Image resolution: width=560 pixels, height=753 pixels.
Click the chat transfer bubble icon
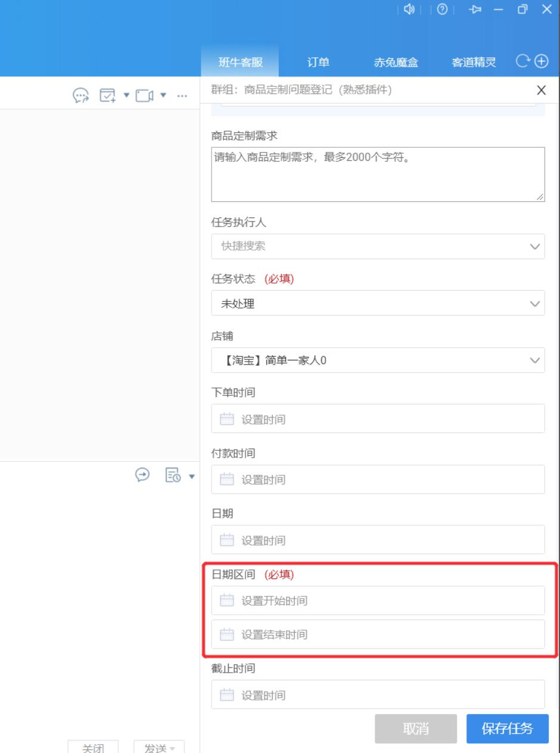(x=80, y=95)
